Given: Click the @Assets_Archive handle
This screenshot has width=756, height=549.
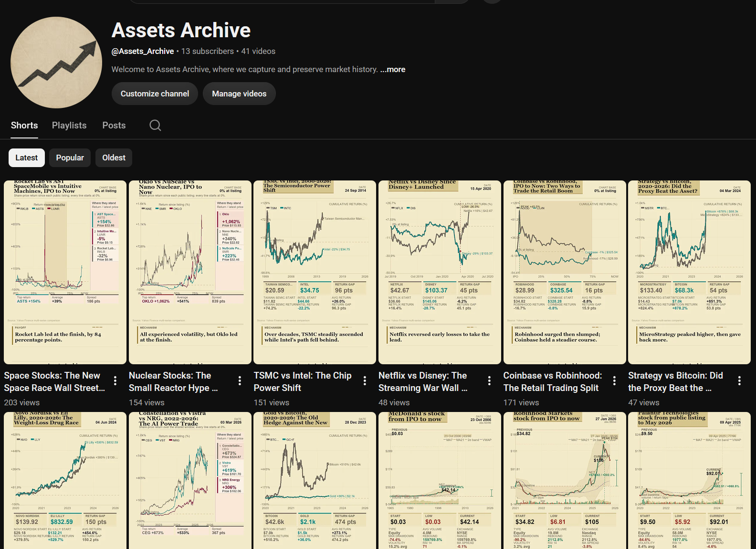Looking at the screenshot, I should pos(143,51).
